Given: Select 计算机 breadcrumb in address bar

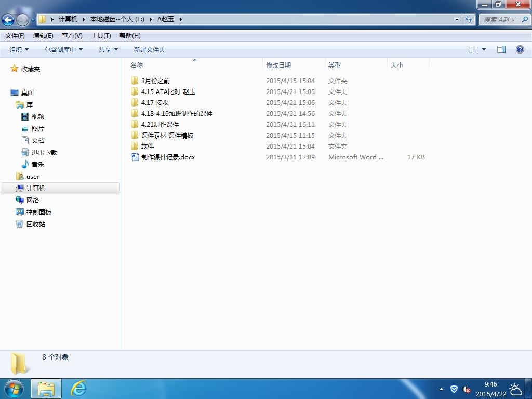Looking at the screenshot, I should point(68,19).
